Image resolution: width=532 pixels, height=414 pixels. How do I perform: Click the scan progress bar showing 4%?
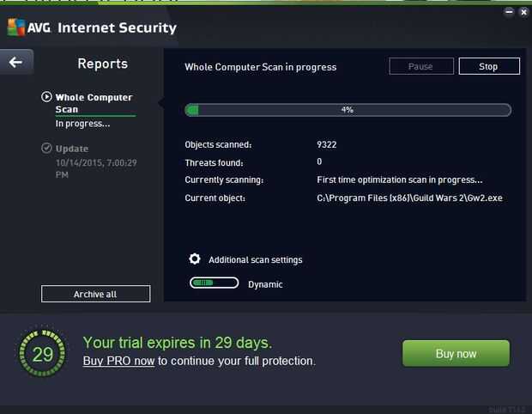point(348,110)
